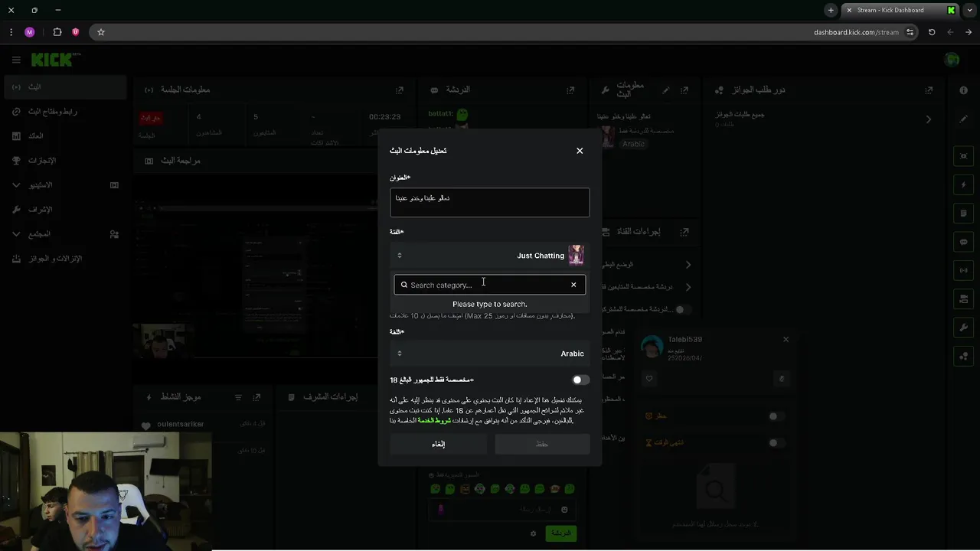Select the chat bubble icon in the right rail

pyautogui.click(x=963, y=242)
